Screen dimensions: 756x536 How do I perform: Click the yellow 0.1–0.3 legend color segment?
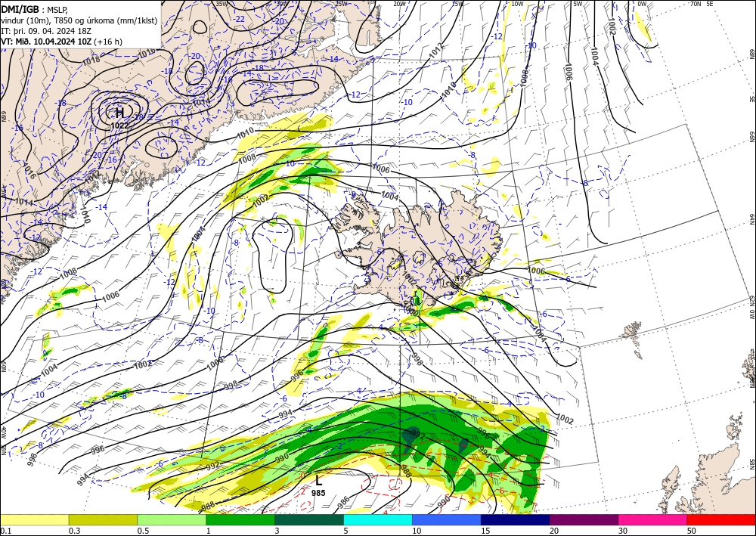[34, 519]
